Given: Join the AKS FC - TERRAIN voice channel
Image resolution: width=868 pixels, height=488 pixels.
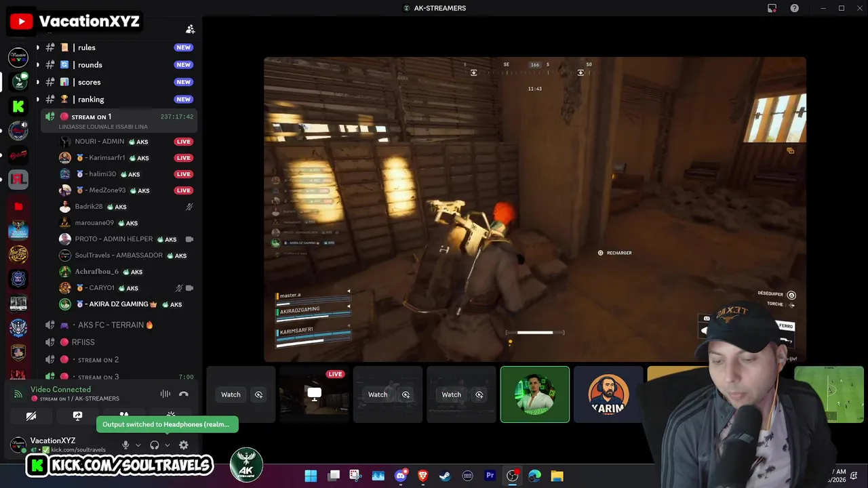Looking at the screenshot, I should pos(119,325).
